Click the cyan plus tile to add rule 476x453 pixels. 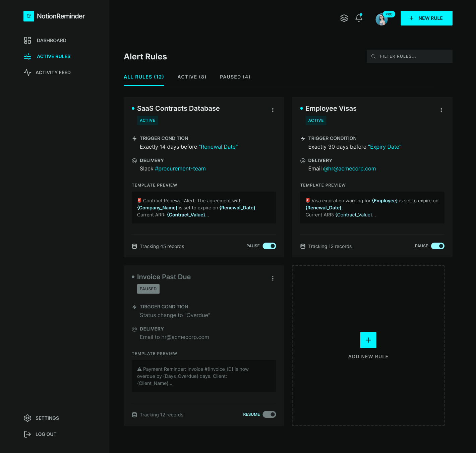point(368,340)
